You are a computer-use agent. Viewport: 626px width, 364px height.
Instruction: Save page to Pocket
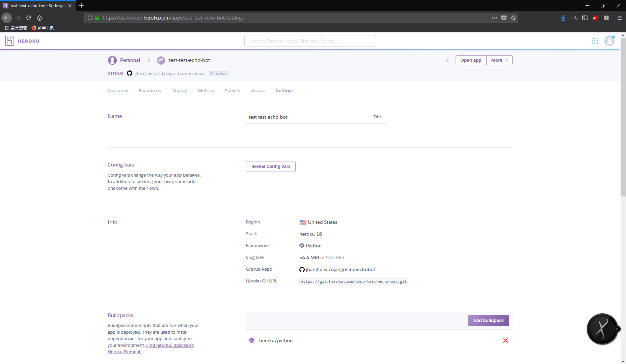pos(504,18)
